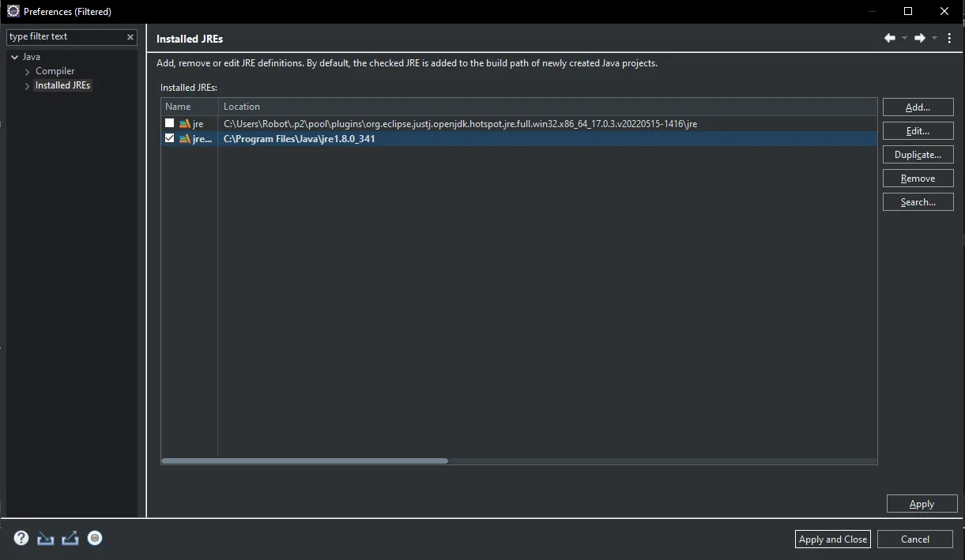965x560 pixels.
Task: Check the jre OpenJDK hotspot checkbox
Action: (169, 123)
